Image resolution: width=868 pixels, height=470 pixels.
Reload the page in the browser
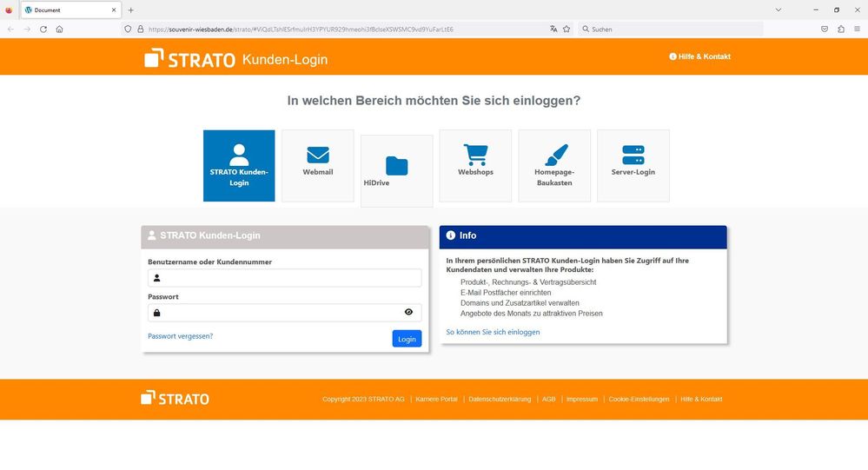click(43, 29)
